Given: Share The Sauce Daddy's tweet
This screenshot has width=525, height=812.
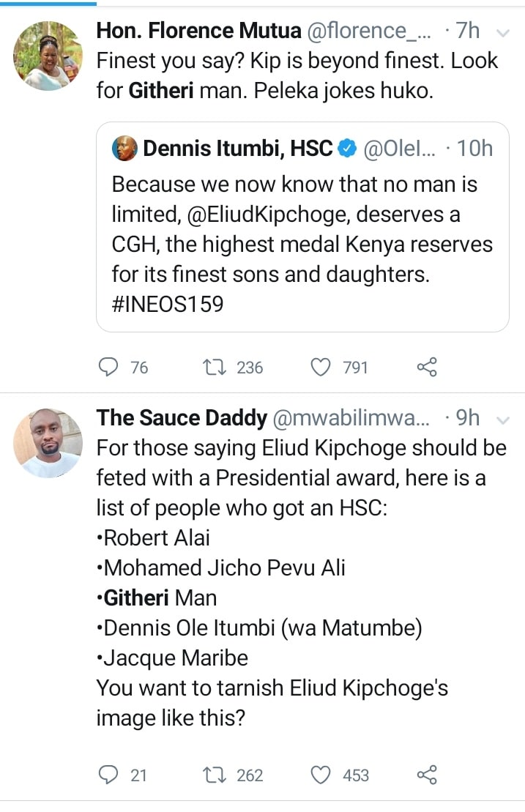Looking at the screenshot, I should (x=427, y=775).
